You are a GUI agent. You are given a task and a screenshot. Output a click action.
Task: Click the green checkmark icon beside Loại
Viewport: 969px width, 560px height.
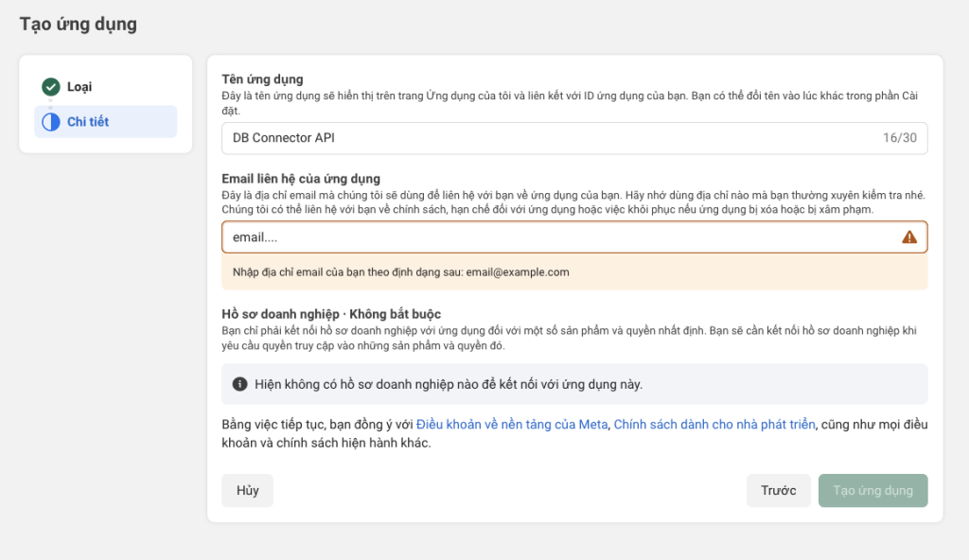coord(51,87)
